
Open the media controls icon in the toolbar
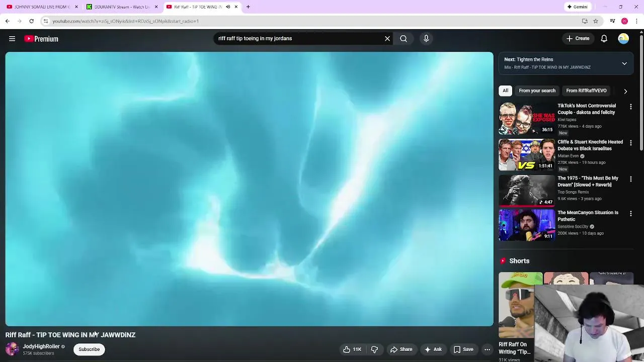pyautogui.click(x=612, y=21)
